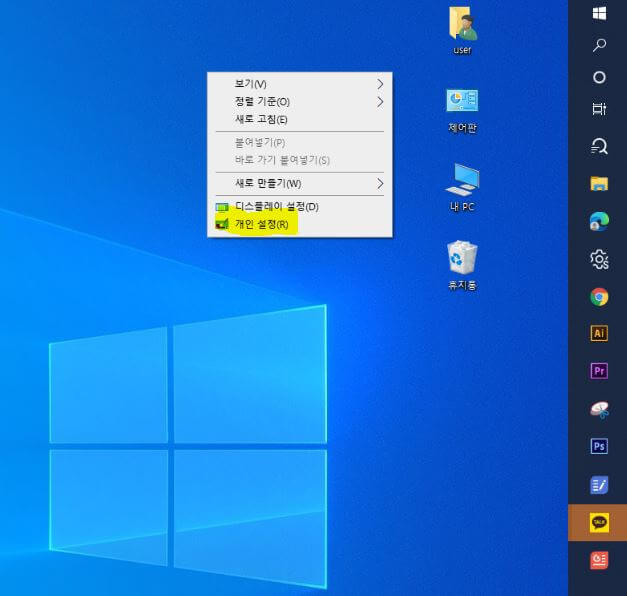Open Cortana circle icon on taskbar
Screen dimensions: 627x596
(x=599, y=77)
